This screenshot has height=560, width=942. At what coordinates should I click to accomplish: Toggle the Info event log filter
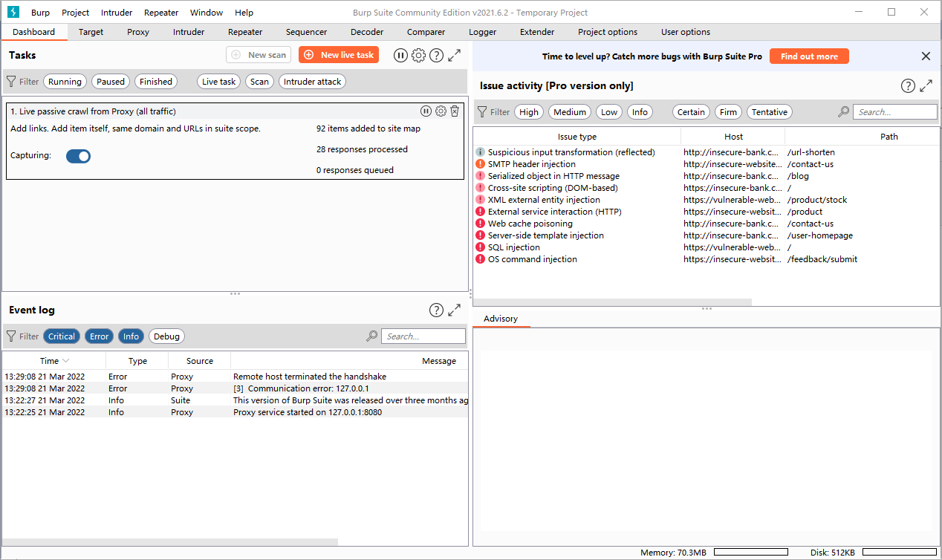coord(131,336)
